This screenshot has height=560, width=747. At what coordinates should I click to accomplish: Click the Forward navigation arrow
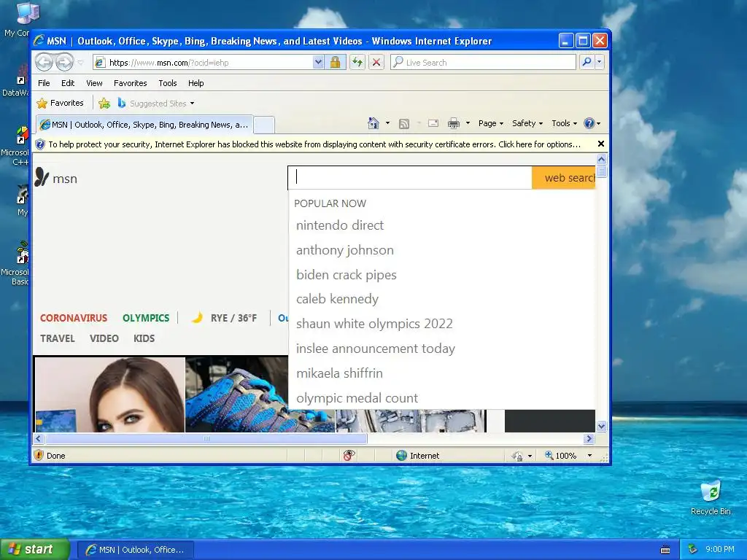64,63
